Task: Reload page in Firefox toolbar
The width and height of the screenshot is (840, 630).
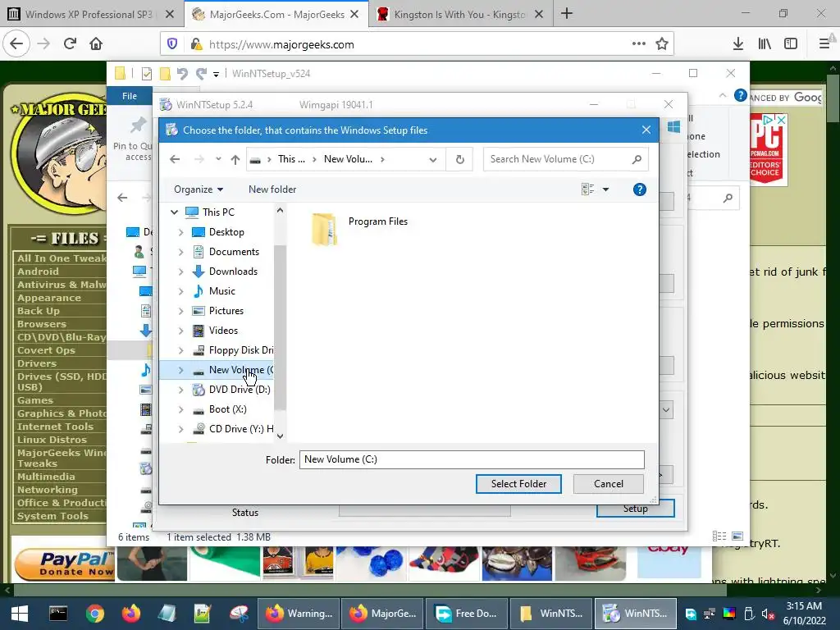Action: point(70,44)
